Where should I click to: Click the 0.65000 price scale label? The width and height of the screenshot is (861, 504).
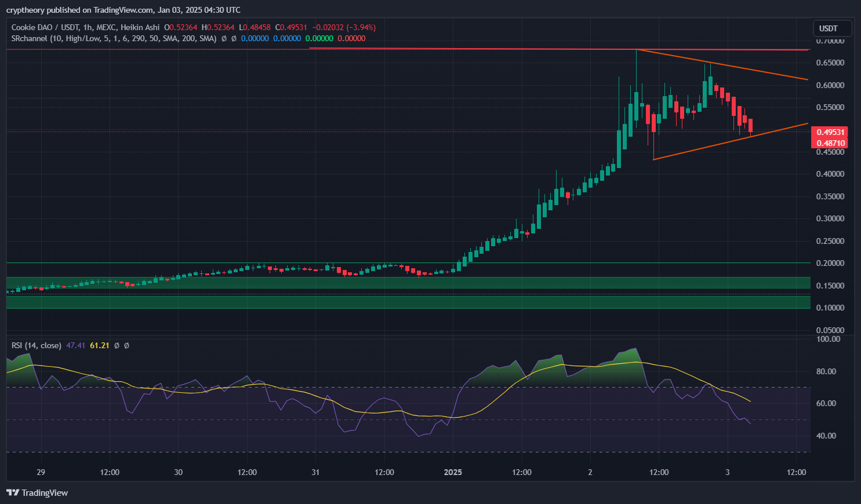(830, 63)
